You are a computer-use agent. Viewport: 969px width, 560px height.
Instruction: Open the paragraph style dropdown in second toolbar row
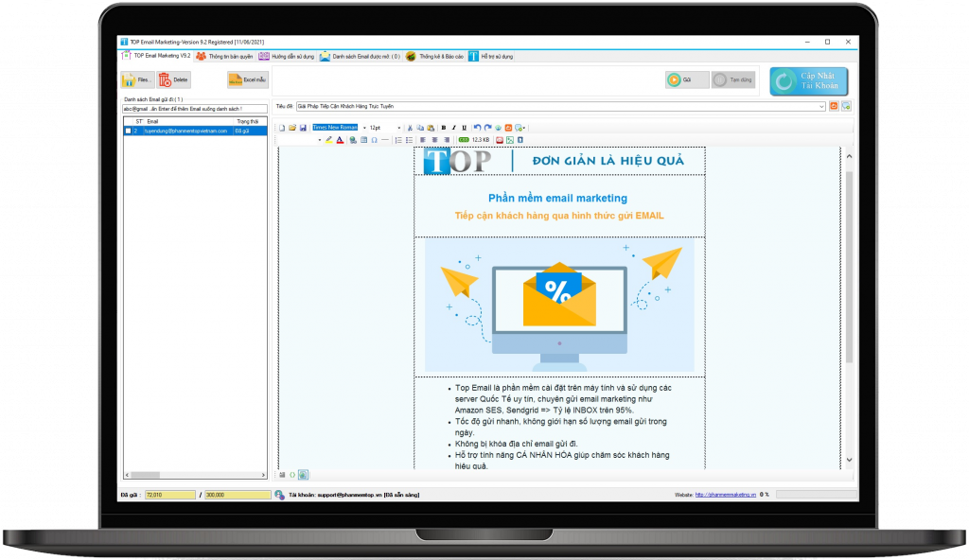click(320, 140)
